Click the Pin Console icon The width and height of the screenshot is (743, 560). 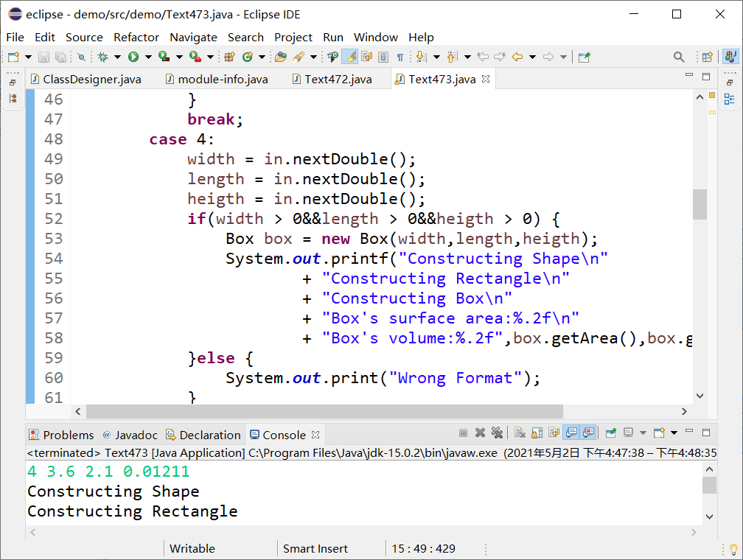(611, 433)
